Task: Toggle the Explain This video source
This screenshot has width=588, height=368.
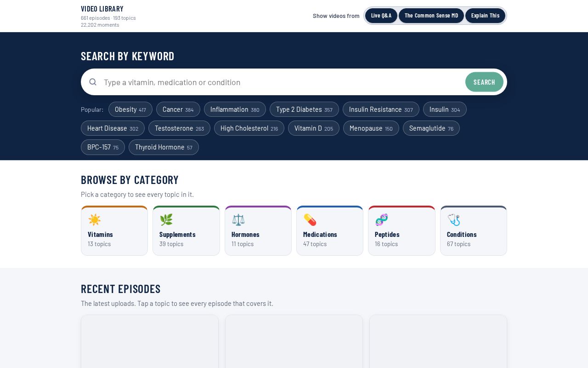Action: click(485, 16)
